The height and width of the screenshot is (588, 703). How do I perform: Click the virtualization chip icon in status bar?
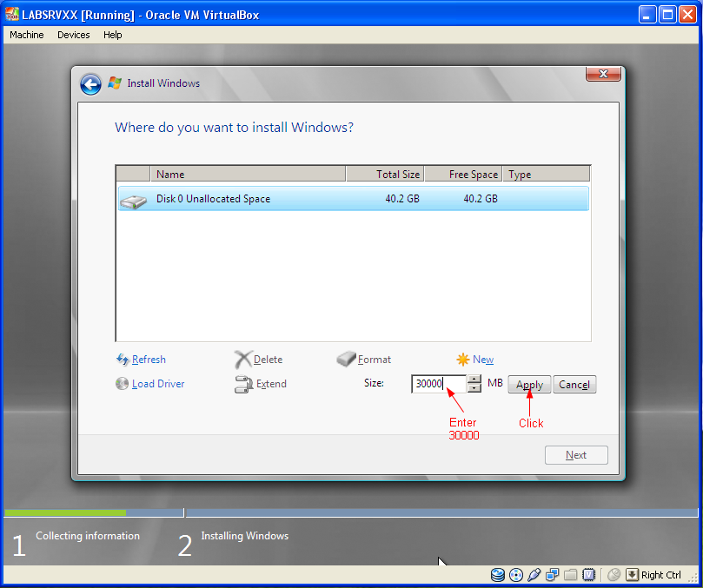pyautogui.click(x=588, y=575)
